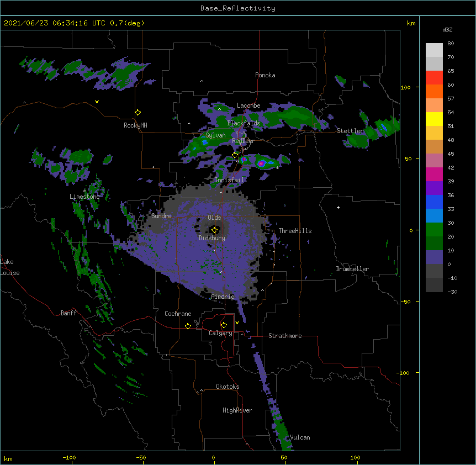Click the asterisk marker east of the magenta storm cells
Viewport: 476px width, 465px height.
pyautogui.click(x=277, y=167)
